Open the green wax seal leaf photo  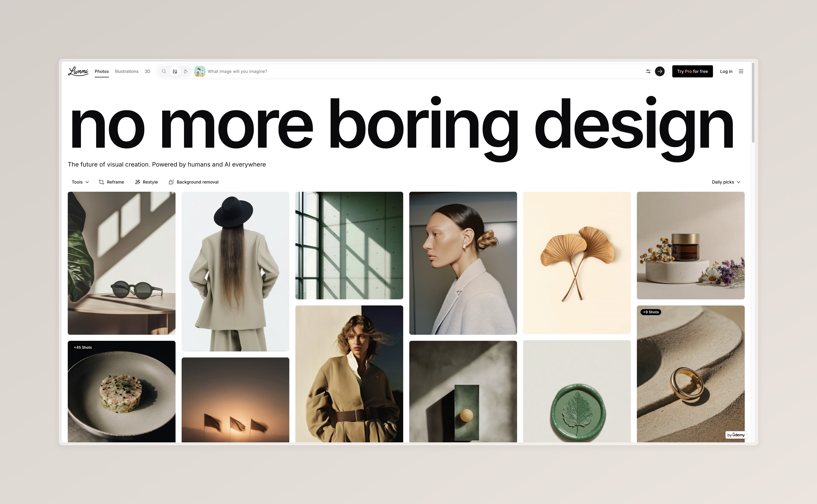pos(577,391)
